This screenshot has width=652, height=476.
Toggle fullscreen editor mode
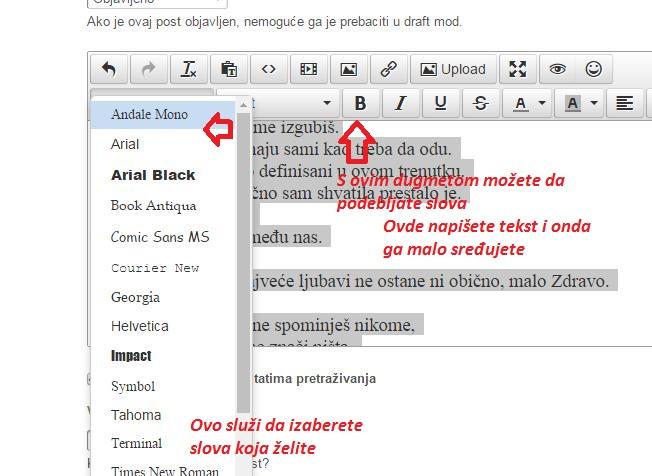pos(517,69)
